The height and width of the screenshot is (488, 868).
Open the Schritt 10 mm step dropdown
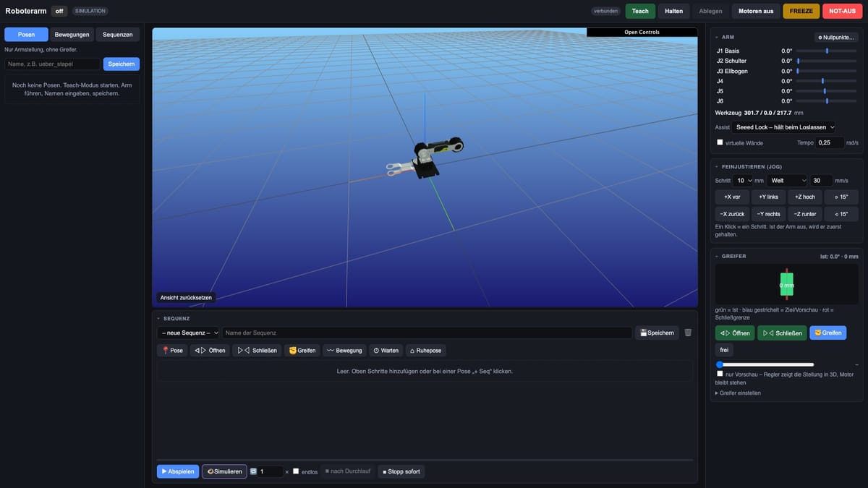pyautogui.click(x=743, y=180)
